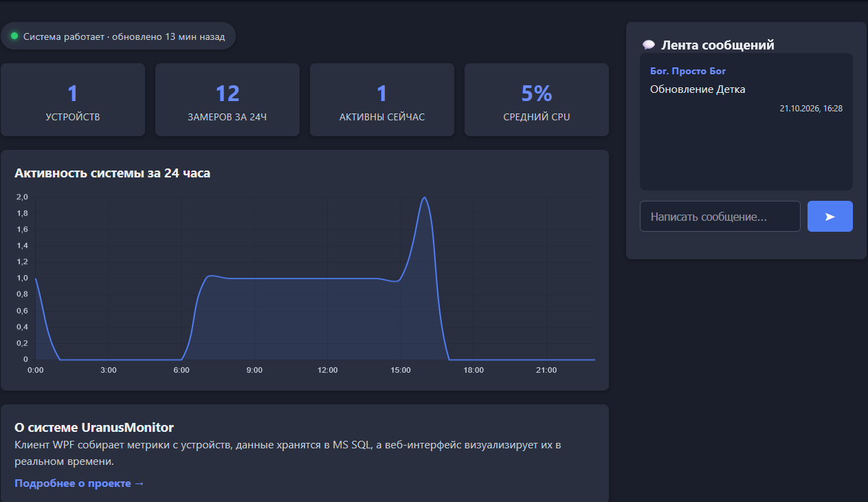Select the message text 'Обновление Детка'
The width and height of the screenshot is (868, 502).
tap(698, 89)
